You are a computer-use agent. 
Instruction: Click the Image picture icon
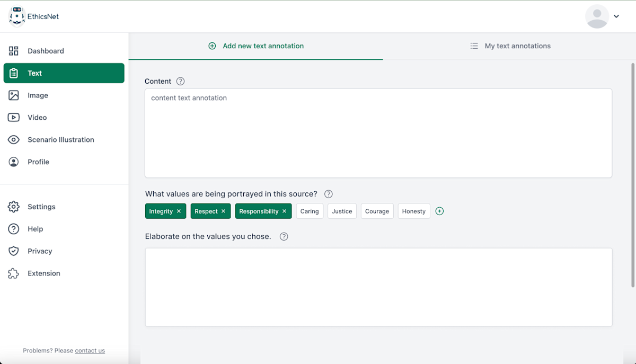pyautogui.click(x=14, y=95)
